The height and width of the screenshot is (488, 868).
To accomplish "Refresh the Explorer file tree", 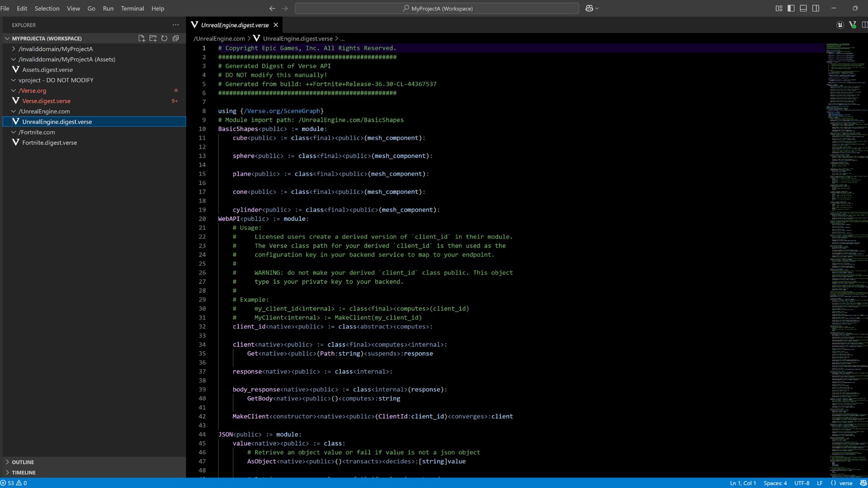I will (x=164, y=38).
